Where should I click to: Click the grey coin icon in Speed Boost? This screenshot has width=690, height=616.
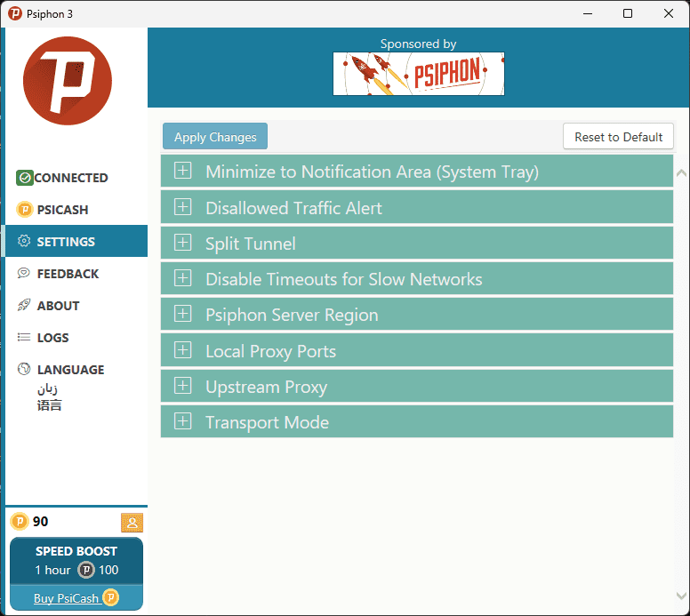pos(86,570)
